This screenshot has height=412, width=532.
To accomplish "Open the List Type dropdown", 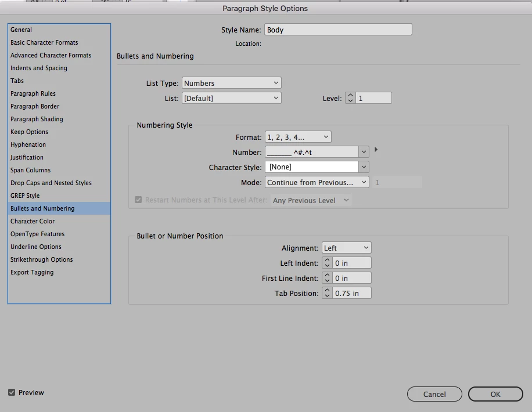I will tap(231, 83).
